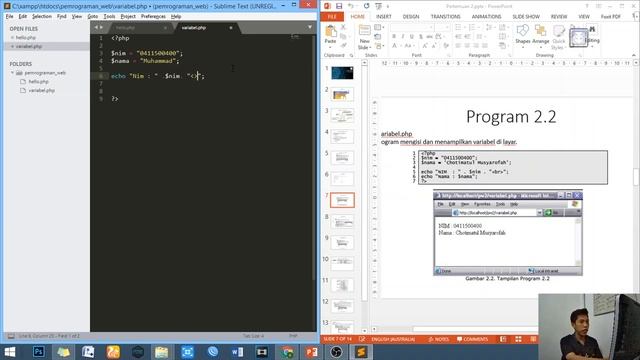
Task: Select hello.php under Open Files
Action: coord(26,38)
